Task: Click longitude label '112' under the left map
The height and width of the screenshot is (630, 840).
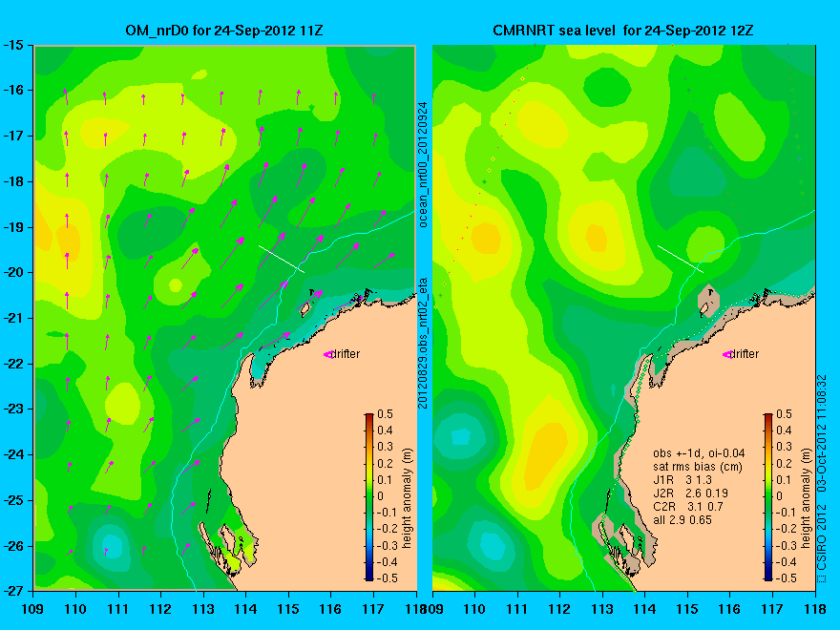Action: tap(160, 609)
